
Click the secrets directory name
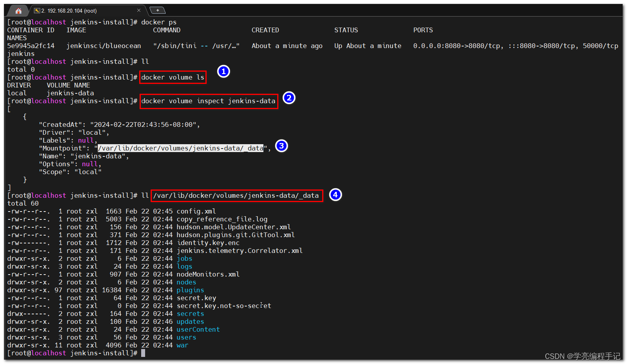click(190, 314)
